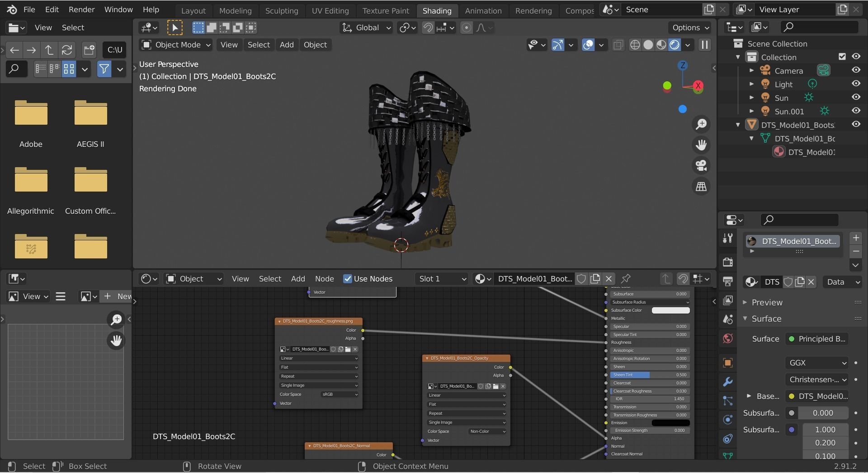Open the Slot 1 dropdown
The height and width of the screenshot is (473, 868).
tap(442, 279)
